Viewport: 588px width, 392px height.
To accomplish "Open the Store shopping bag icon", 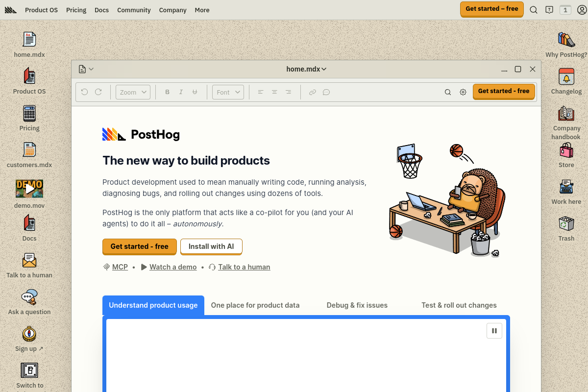I will click(x=566, y=150).
